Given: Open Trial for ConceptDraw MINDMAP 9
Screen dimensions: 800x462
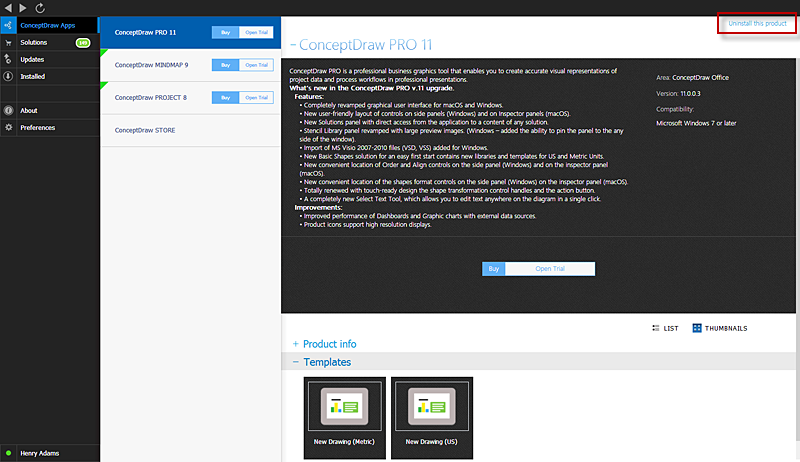Looking at the screenshot, I should tap(256, 65).
